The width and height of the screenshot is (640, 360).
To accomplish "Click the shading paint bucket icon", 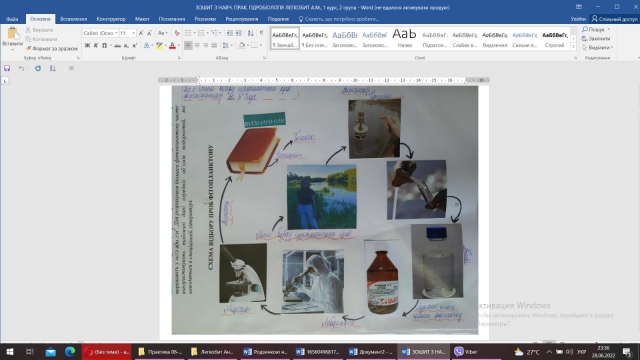I will [x=242, y=45].
